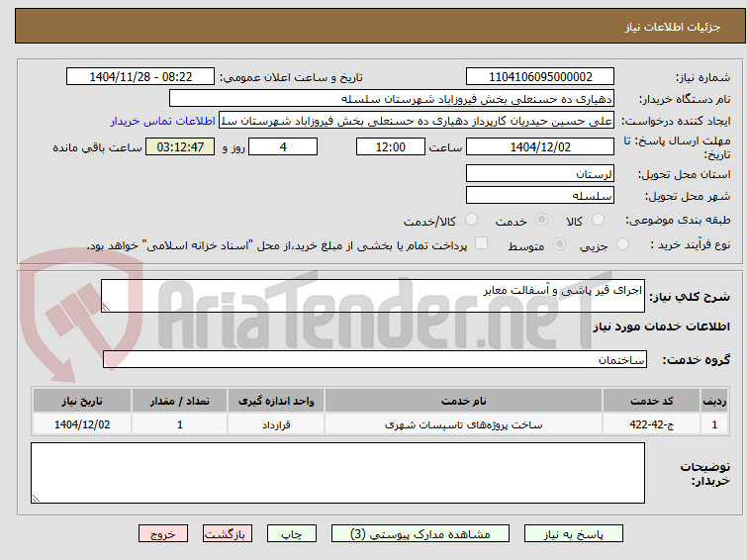Image resolution: width=747 pixels, height=560 pixels.
Task: Click the ایجاد کننده درخواست field
Action: (417, 121)
